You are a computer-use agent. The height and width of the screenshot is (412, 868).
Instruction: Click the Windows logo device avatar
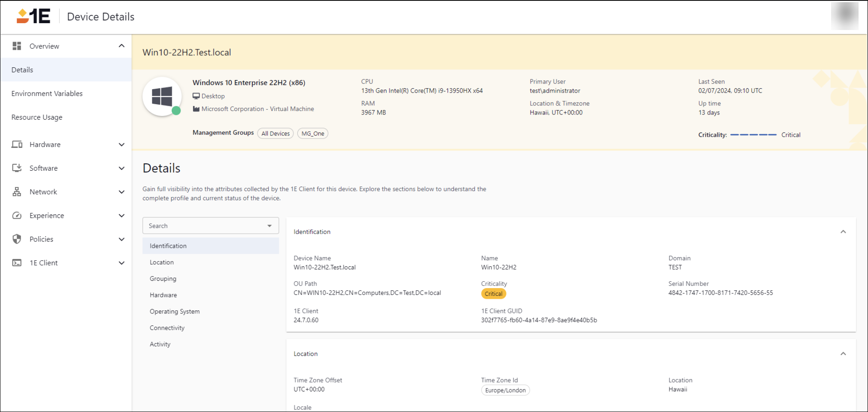162,96
